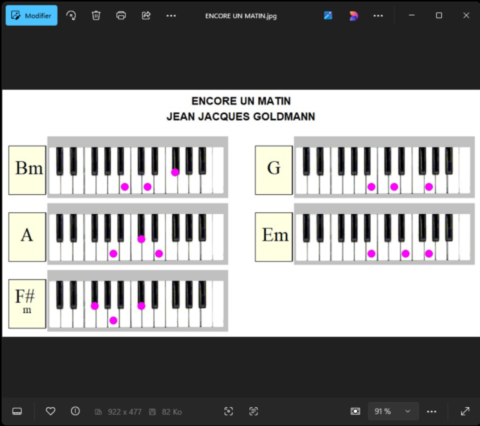Enter full screen with the expand arrows icon
Screen dimensions: 480x426
coord(465,411)
